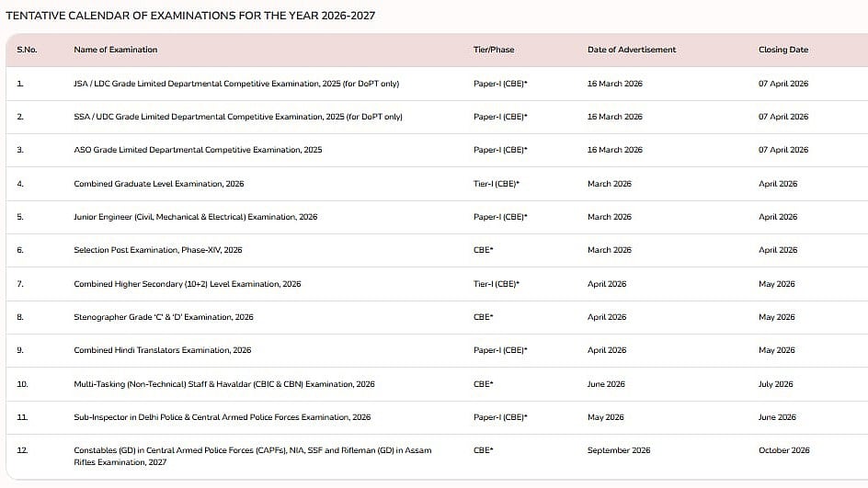The image size is (868, 488).
Task: Click the 'October 2026' closing date cell
Action: pyautogui.click(x=783, y=450)
